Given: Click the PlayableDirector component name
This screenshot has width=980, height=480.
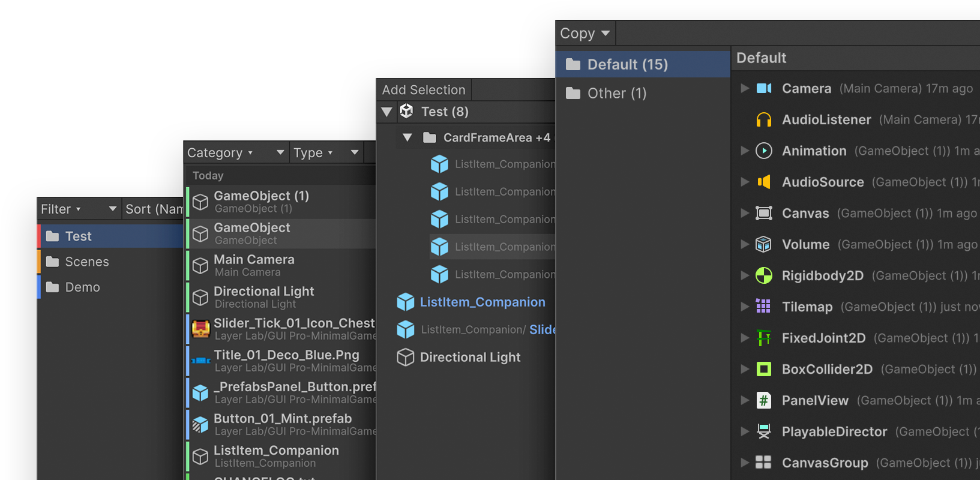Looking at the screenshot, I should click(x=834, y=431).
